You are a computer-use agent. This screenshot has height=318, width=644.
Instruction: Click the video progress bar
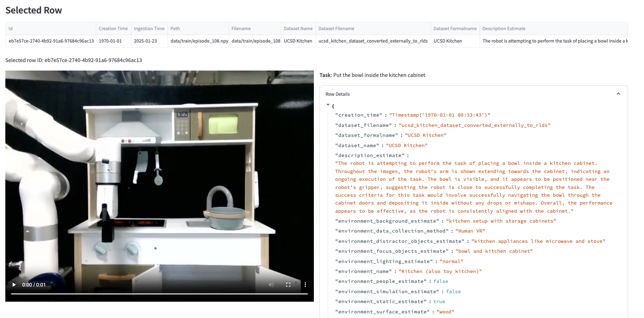tap(159, 294)
